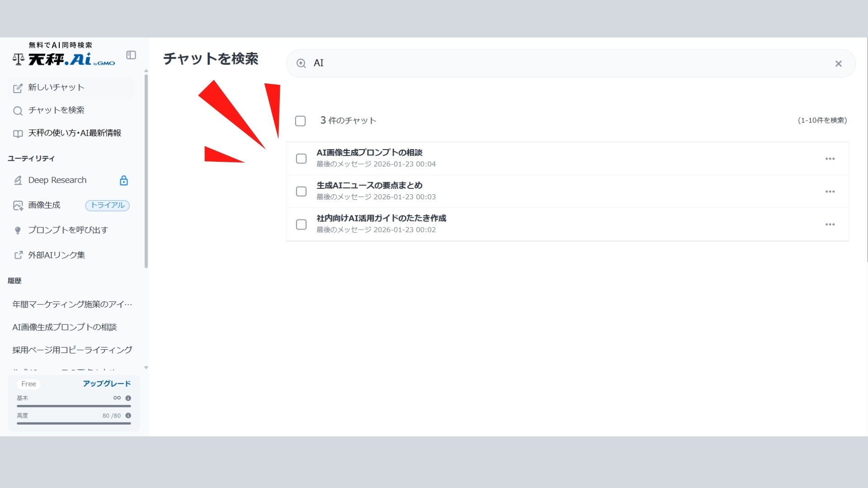This screenshot has height=488, width=868.
Task: Open options menu for AI画像生成プロンプトの相談
Action: pos(830,159)
